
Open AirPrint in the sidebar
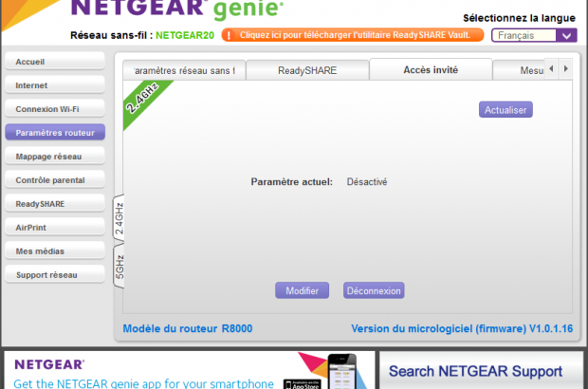(54, 228)
